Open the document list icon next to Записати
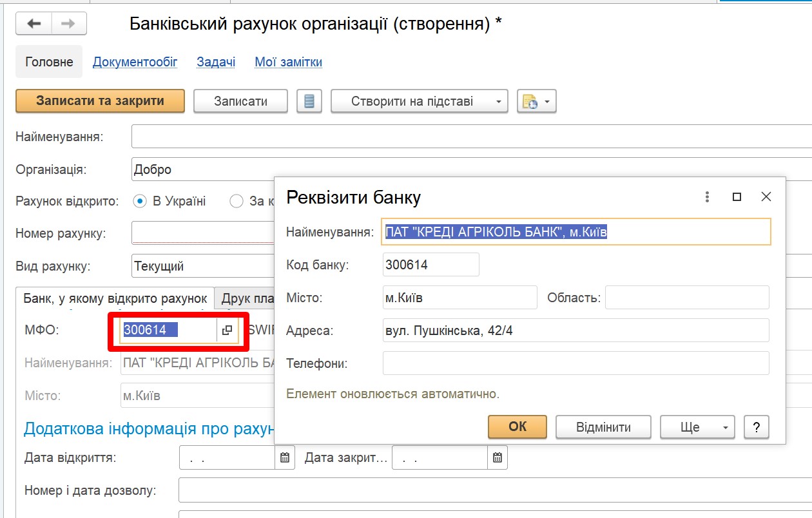The image size is (812, 518). (309, 101)
